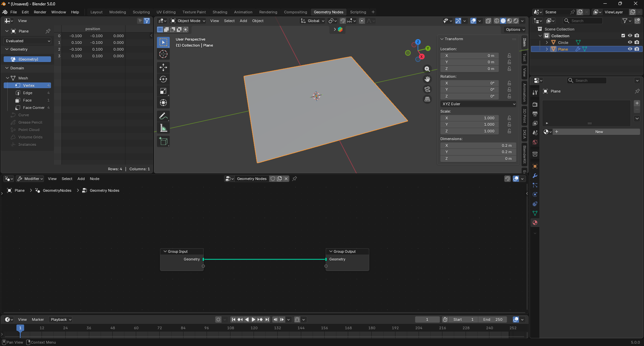This screenshot has height=346, width=644.
Task: Select the Move tool in viewport toolbar
Action: coord(163,67)
